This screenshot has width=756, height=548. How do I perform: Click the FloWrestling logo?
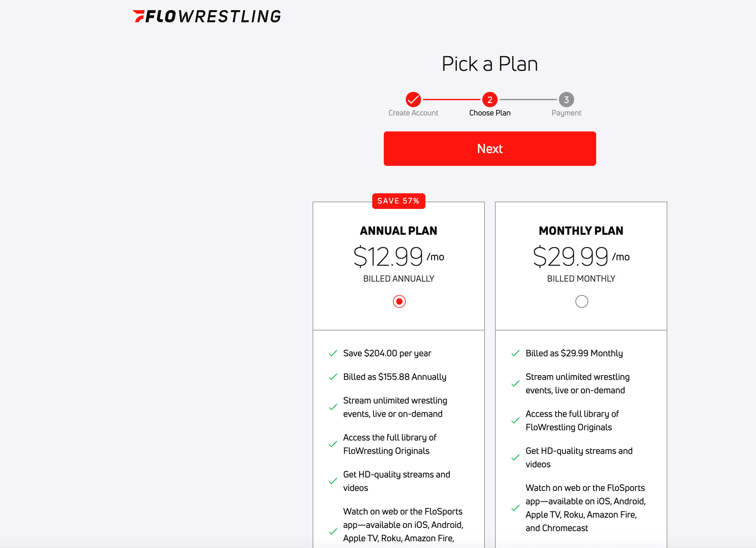click(x=207, y=16)
